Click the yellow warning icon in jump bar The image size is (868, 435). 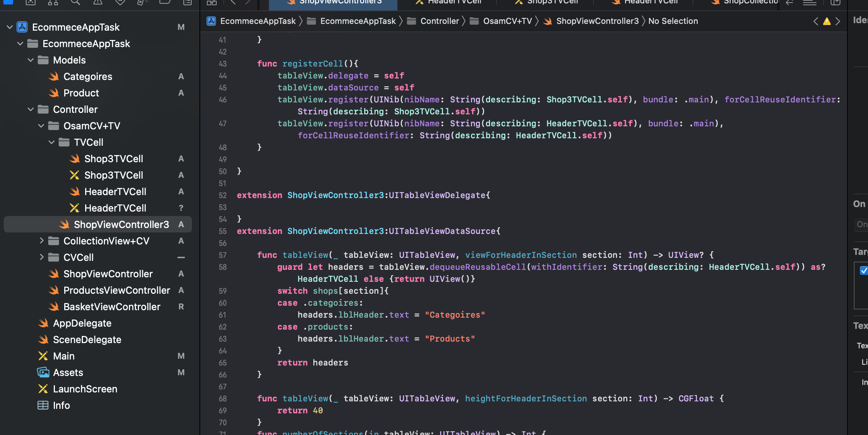pos(827,21)
